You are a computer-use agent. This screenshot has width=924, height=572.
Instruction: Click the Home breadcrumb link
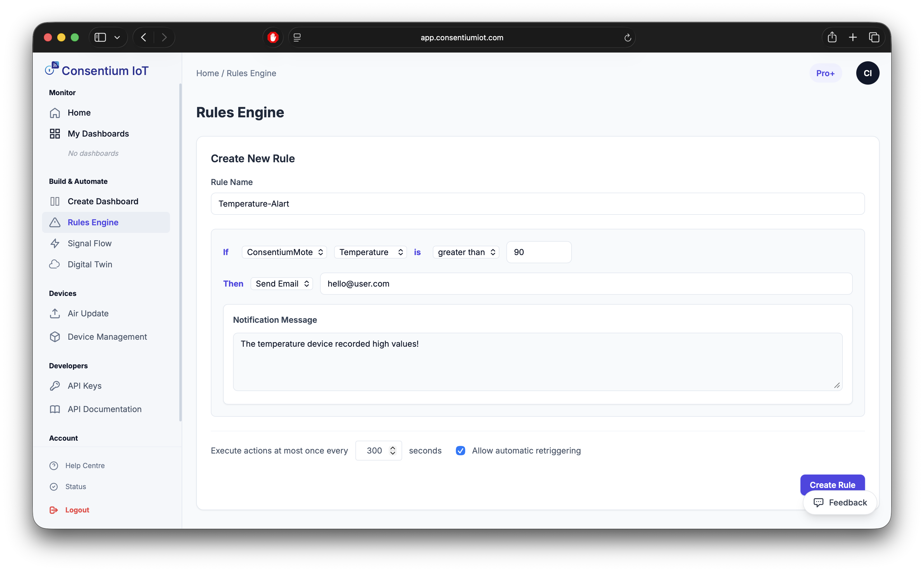tap(207, 73)
